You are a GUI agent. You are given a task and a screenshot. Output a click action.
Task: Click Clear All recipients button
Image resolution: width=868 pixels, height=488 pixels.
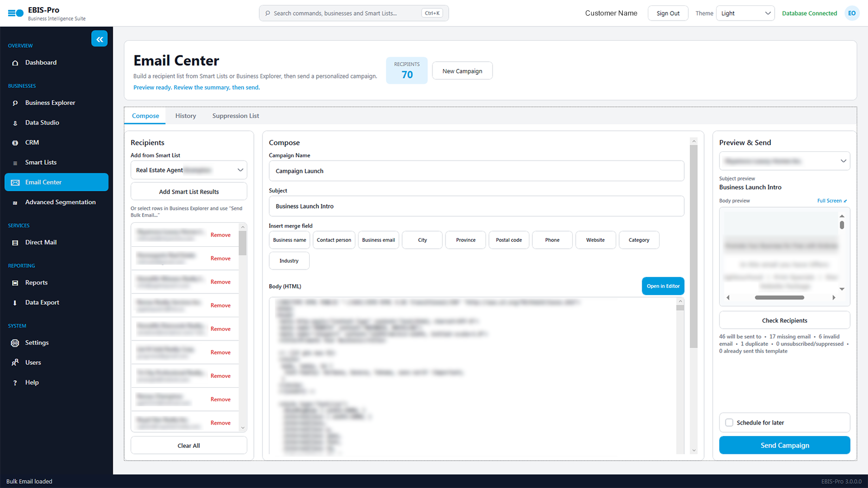189,446
